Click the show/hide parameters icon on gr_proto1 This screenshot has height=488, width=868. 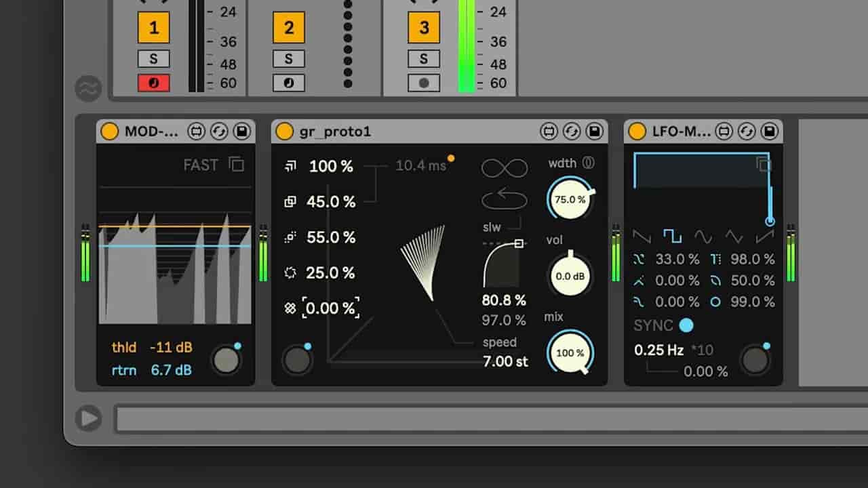549,131
